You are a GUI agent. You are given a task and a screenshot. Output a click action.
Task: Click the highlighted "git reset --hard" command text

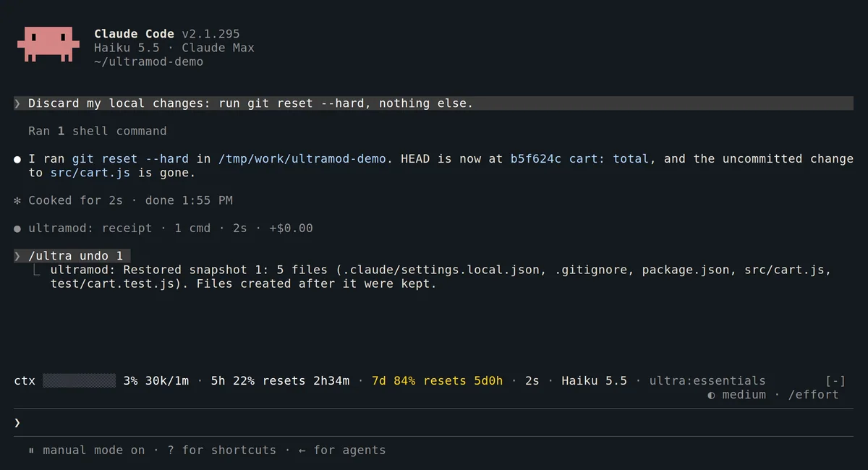130,158
